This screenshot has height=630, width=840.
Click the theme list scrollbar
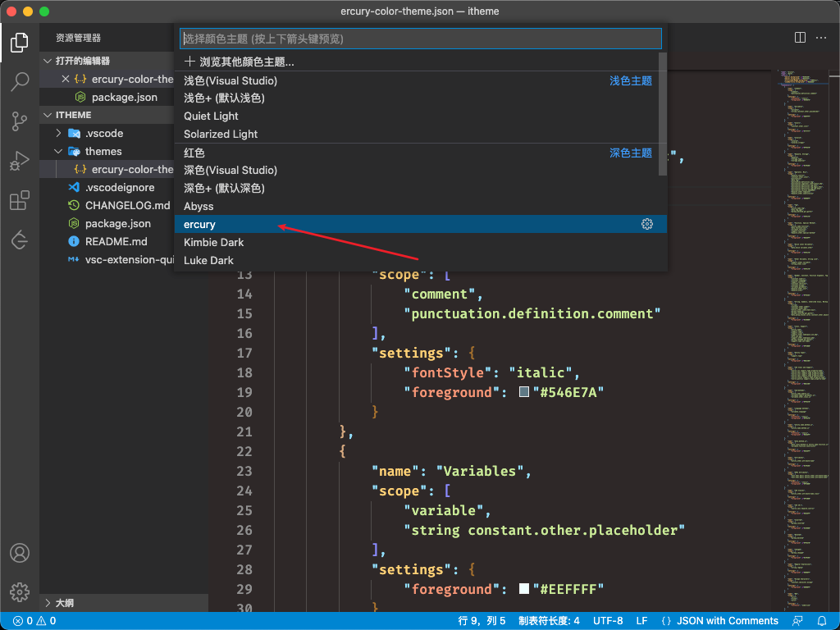(663, 114)
